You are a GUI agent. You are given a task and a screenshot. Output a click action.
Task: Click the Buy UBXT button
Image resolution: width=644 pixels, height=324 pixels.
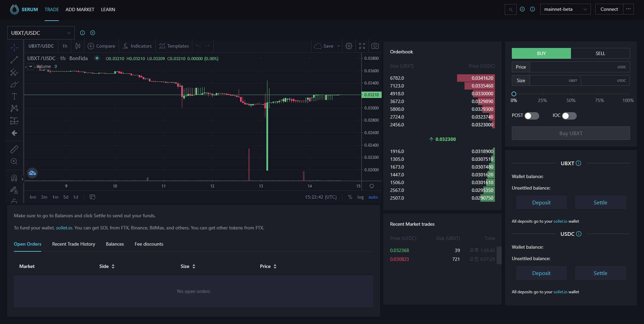pos(571,133)
